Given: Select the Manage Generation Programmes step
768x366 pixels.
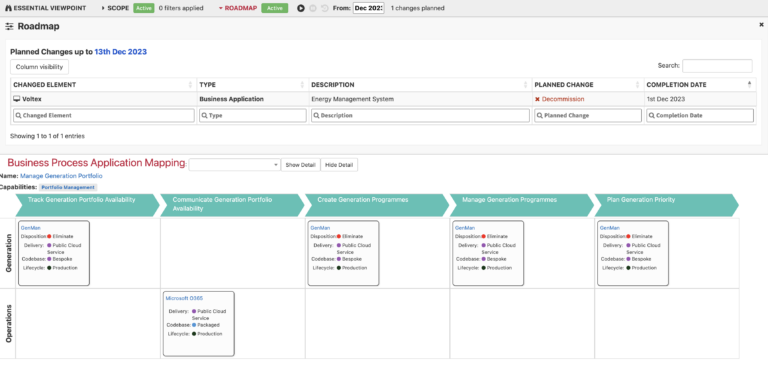Looking at the screenshot, I should tap(521, 205).
